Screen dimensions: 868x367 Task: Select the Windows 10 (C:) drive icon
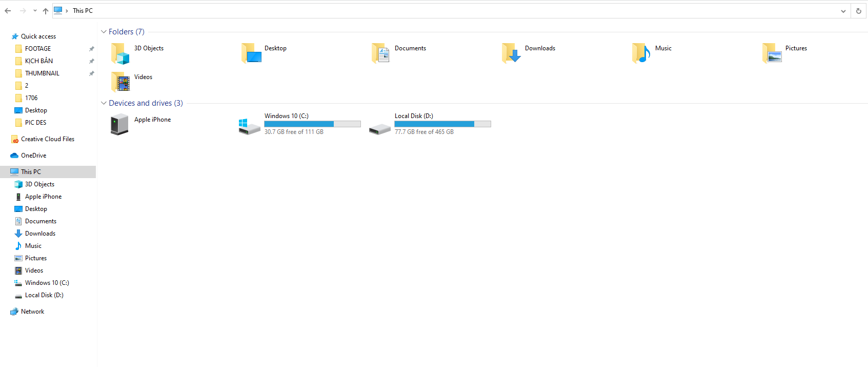(x=250, y=126)
